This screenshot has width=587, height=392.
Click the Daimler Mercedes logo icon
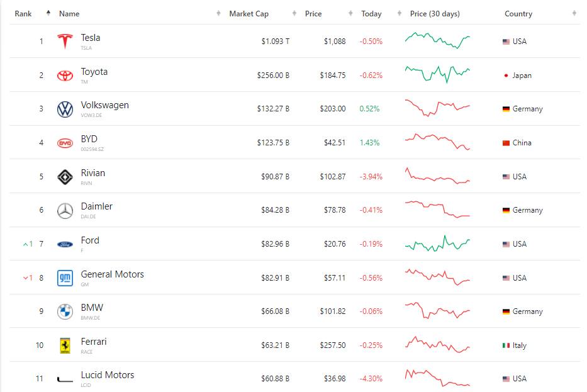click(x=65, y=211)
